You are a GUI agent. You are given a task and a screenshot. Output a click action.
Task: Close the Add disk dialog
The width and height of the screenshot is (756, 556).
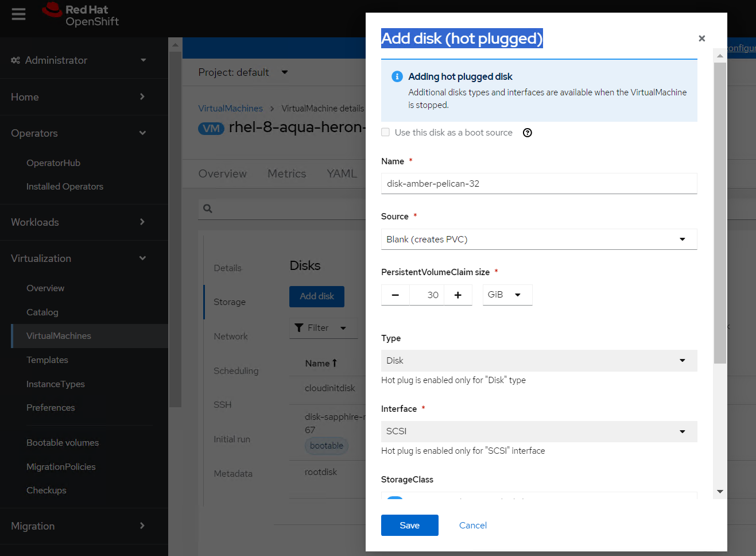click(x=701, y=38)
